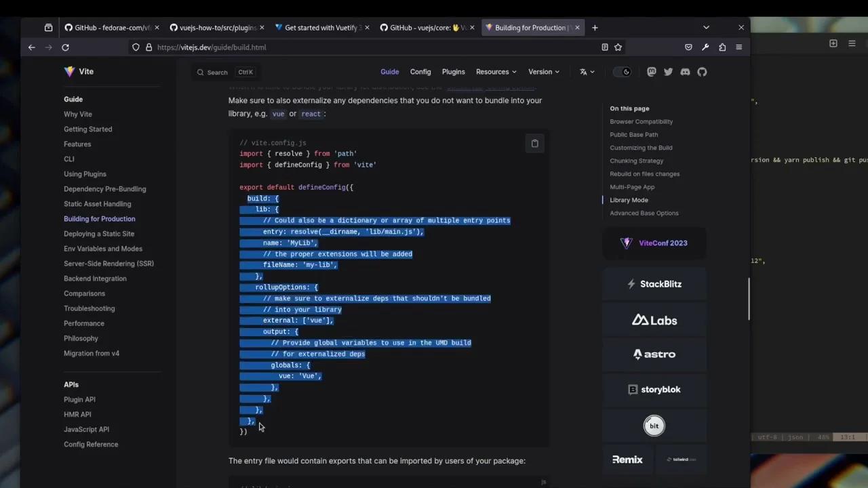Bookmark the page with the star icon
The width and height of the screenshot is (868, 488).
(x=618, y=47)
